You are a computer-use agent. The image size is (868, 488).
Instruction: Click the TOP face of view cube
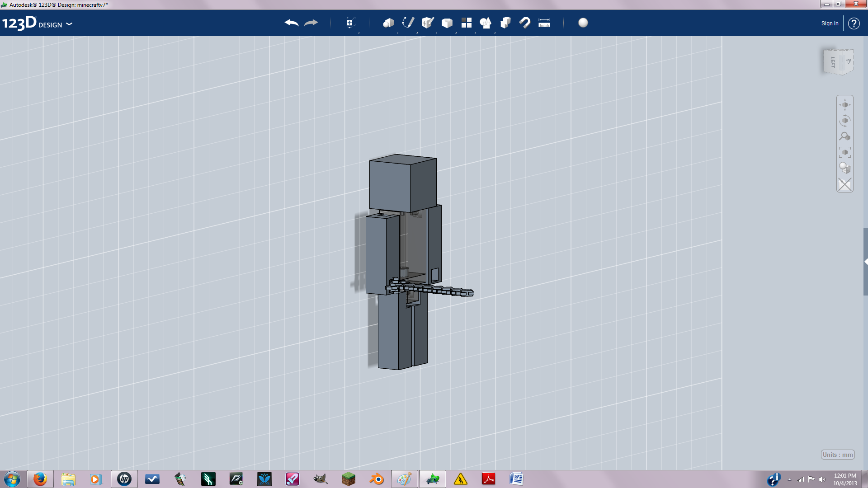(848, 61)
